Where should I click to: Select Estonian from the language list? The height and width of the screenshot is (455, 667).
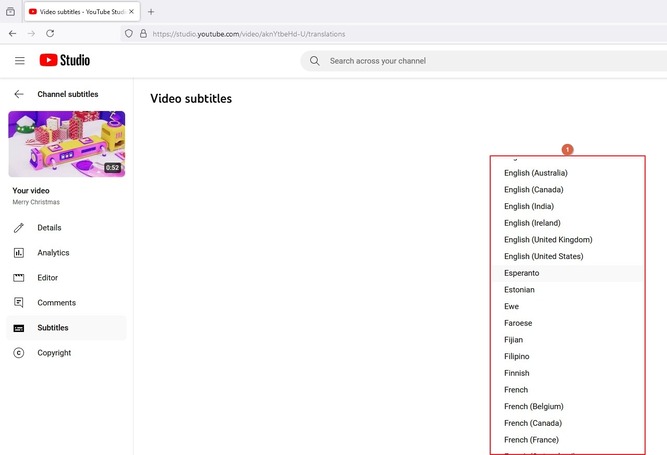click(568, 290)
